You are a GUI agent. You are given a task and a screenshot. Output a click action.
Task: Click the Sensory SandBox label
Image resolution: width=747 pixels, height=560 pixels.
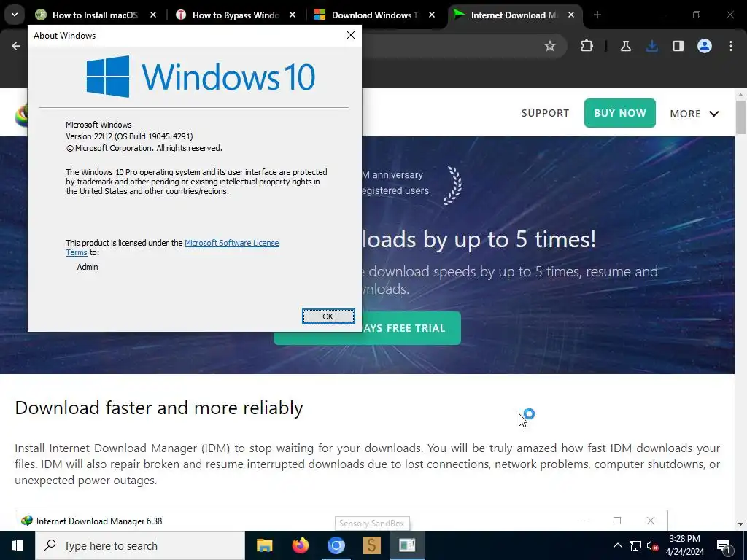371,524
